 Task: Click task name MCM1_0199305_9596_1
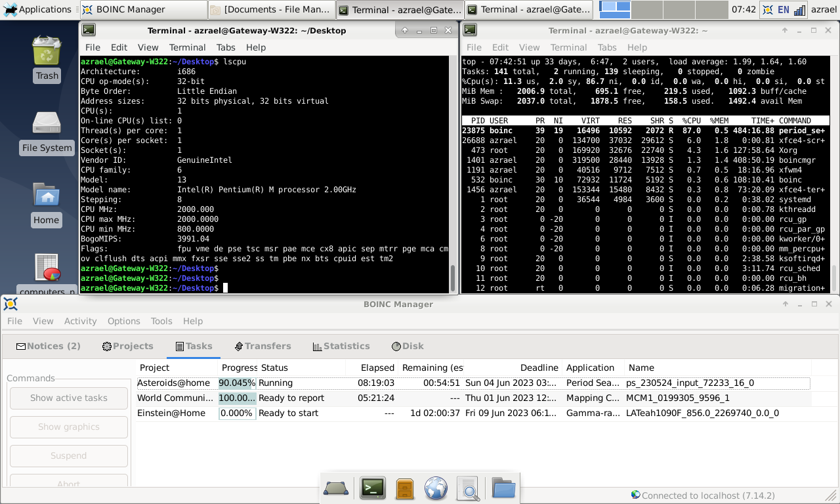[678, 398]
